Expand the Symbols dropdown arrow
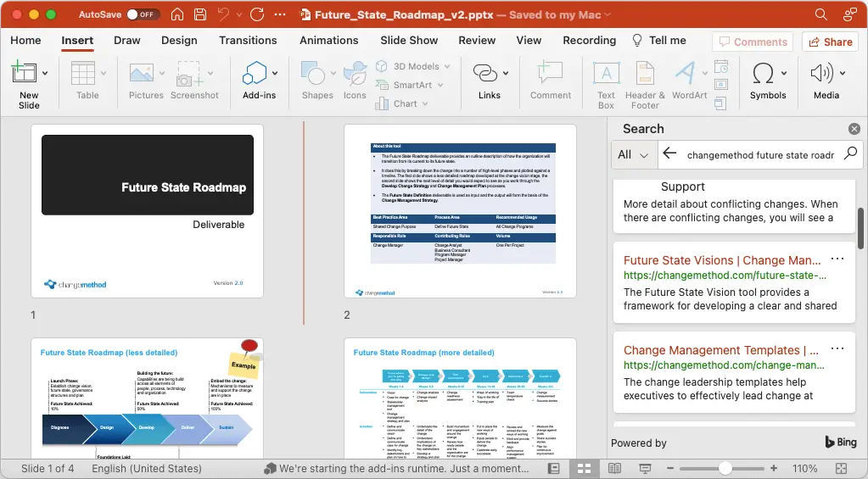The image size is (868, 479). 784,73
